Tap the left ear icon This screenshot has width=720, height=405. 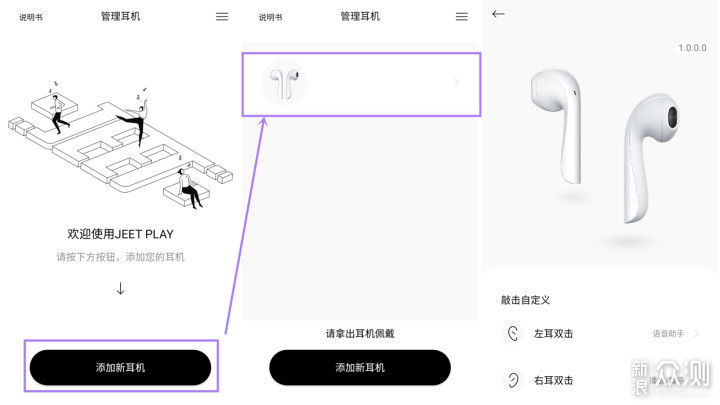pos(513,333)
